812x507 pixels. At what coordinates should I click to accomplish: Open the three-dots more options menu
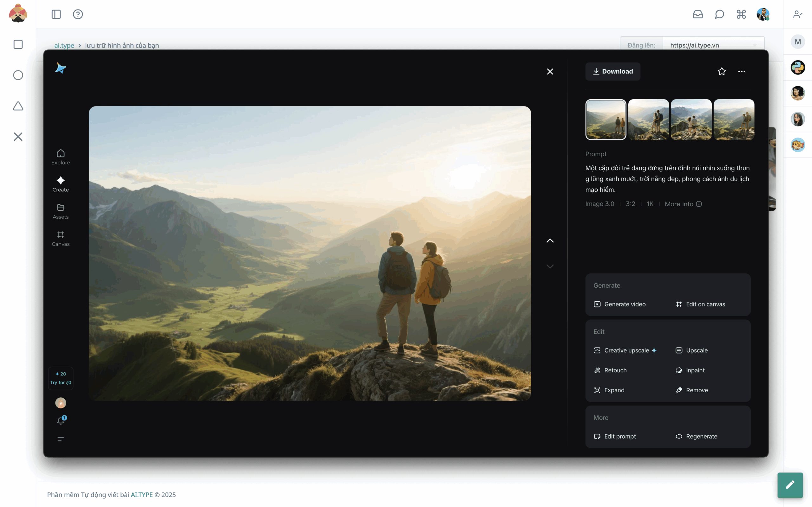tap(742, 71)
